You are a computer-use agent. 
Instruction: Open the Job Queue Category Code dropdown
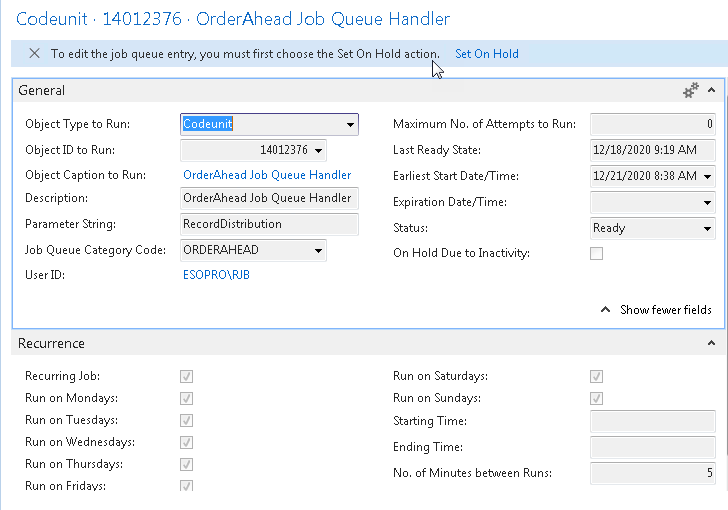(318, 250)
